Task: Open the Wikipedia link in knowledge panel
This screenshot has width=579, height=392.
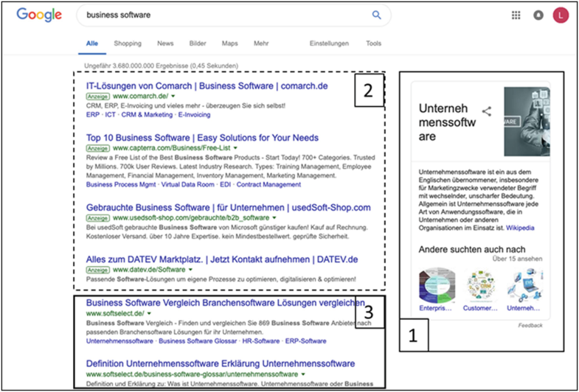Action: (520, 228)
